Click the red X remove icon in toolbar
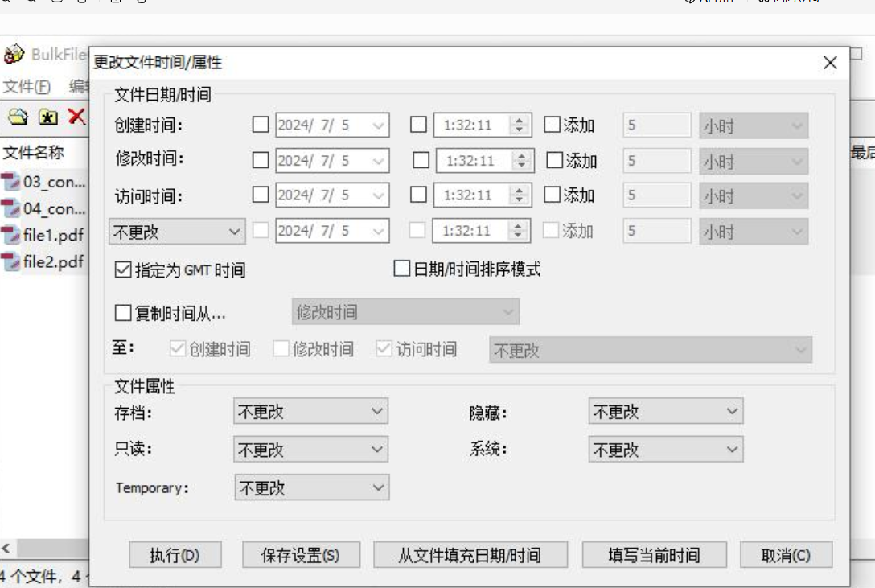The height and width of the screenshot is (588, 875). (76, 117)
